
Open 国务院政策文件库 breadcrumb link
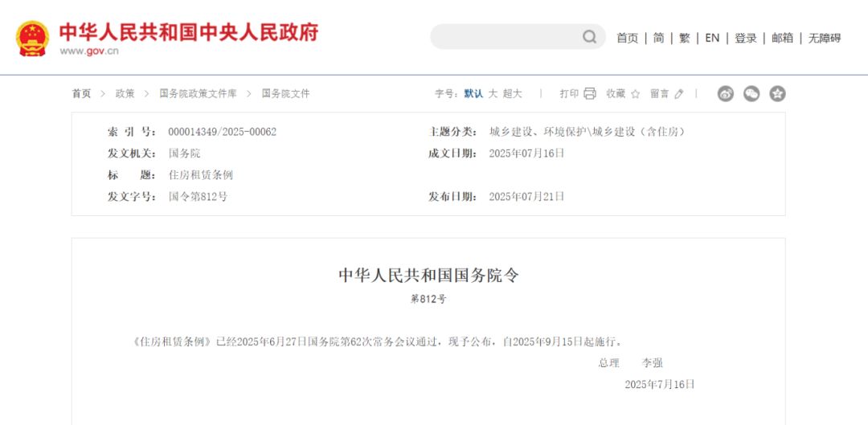(x=198, y=93)
